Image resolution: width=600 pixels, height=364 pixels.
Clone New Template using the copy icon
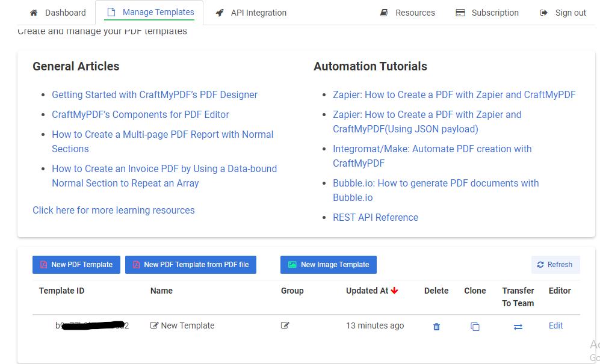[475, 327]
